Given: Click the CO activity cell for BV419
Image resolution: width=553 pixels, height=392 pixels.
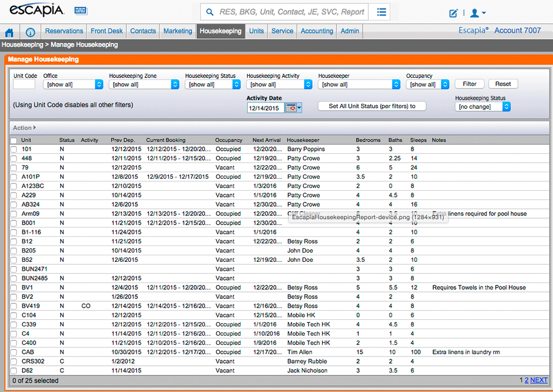Looking at the screenshot, I should [86, 306].
